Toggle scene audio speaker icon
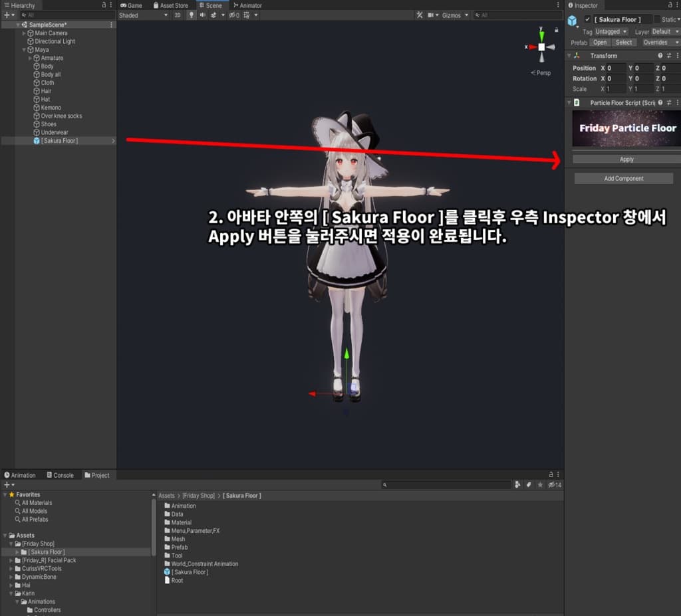 tap(203, 15)
